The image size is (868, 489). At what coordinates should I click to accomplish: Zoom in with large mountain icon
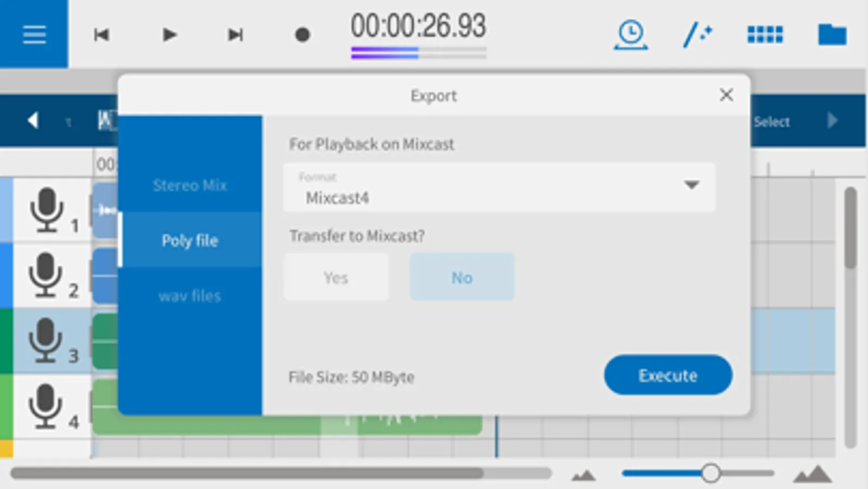point(812,473)
